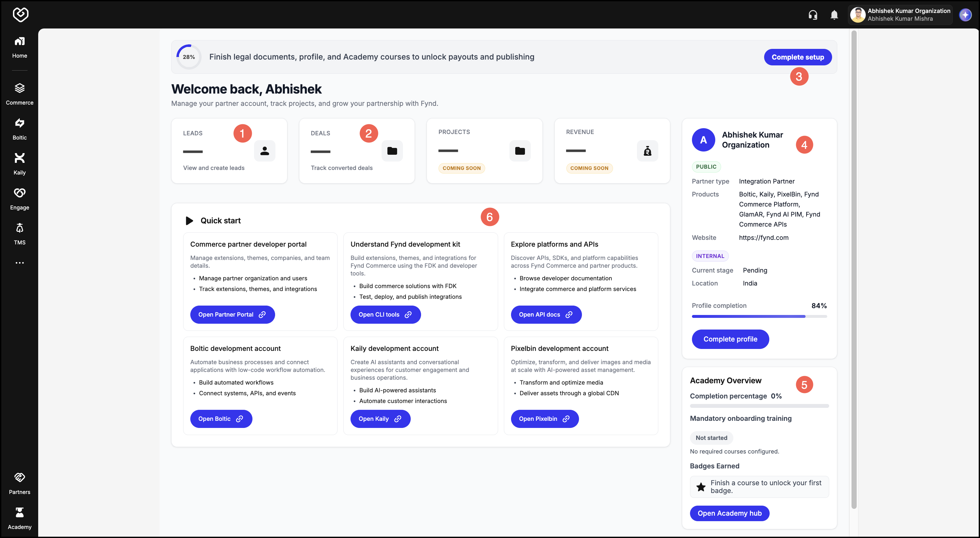Viewport: 980px width, 538px height.
Task: Click the 28% setup progress ring
Action: point(189,57)
